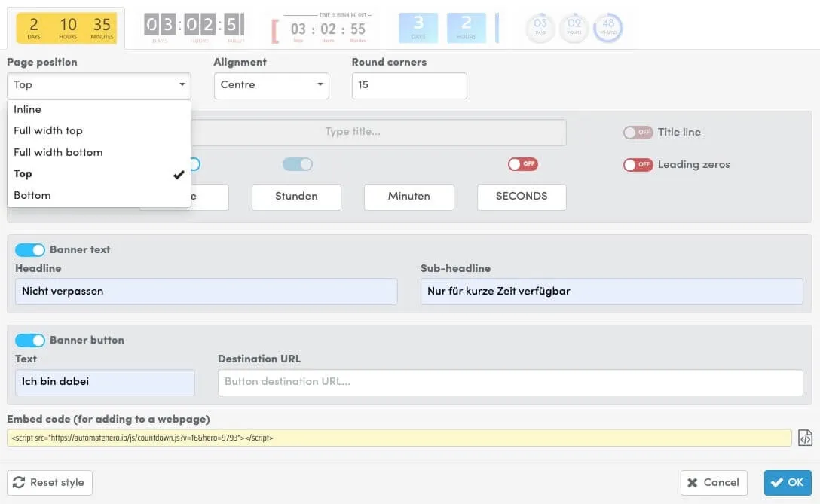Toggle the Title line switch
This screenshot has width=820, height=504.
pos(638,133)
